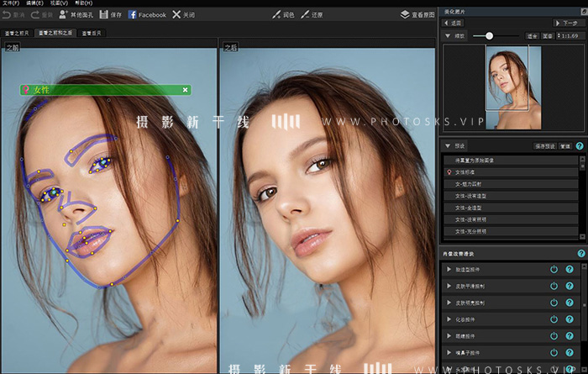Click the female symbol on green tag
Viewport: 588px width, 374px height.
[x=26, y=90]
